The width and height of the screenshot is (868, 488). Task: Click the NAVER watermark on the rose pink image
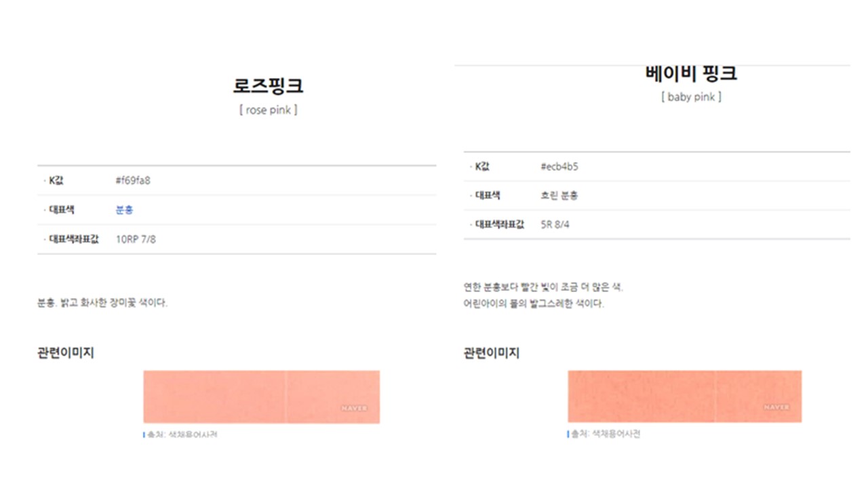tap(354, 408)
